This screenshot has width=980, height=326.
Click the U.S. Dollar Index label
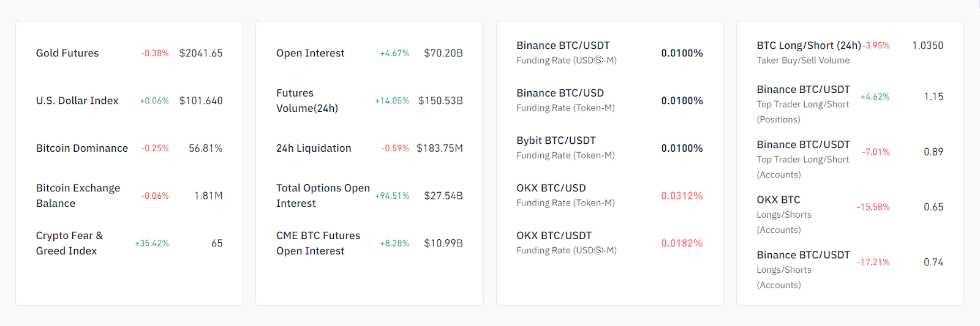click(x=77, y=101)
